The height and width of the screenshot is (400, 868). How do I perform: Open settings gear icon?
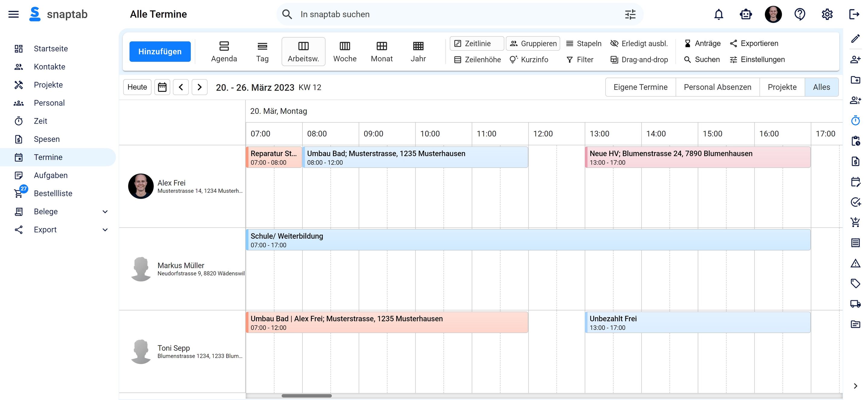pos(827,14)
